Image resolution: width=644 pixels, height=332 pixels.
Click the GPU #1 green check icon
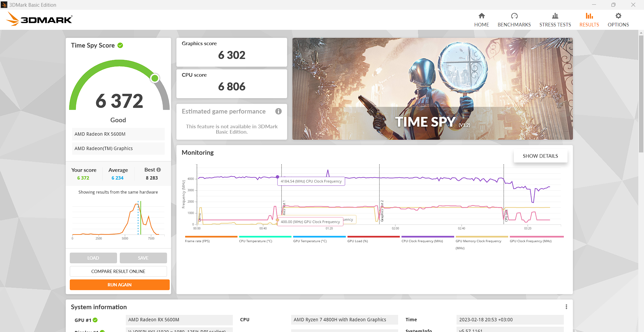(x=95, y=320)
